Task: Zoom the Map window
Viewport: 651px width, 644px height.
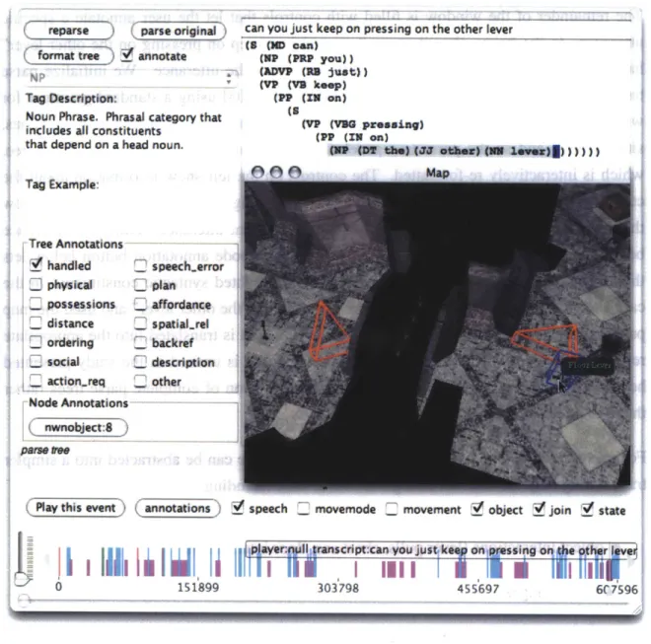Action: point(295,173)
